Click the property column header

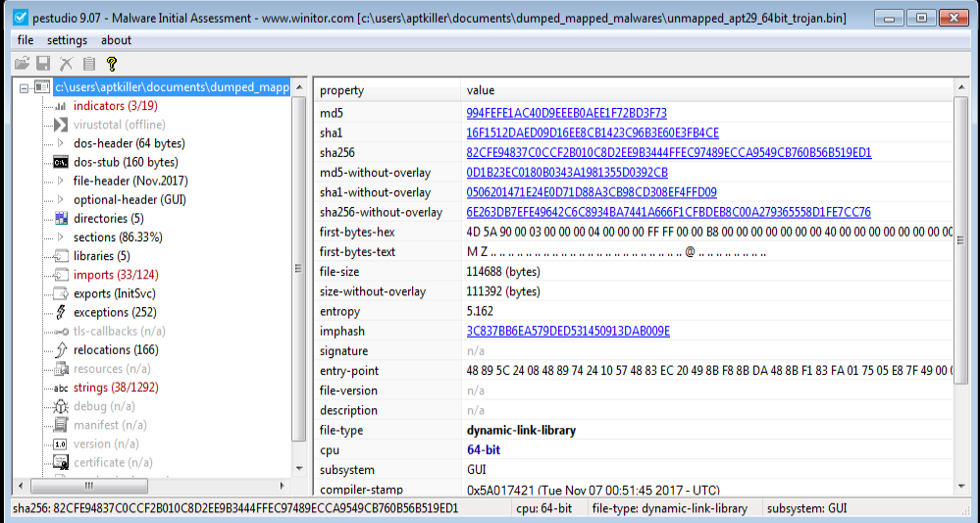(x=387, y=90)
